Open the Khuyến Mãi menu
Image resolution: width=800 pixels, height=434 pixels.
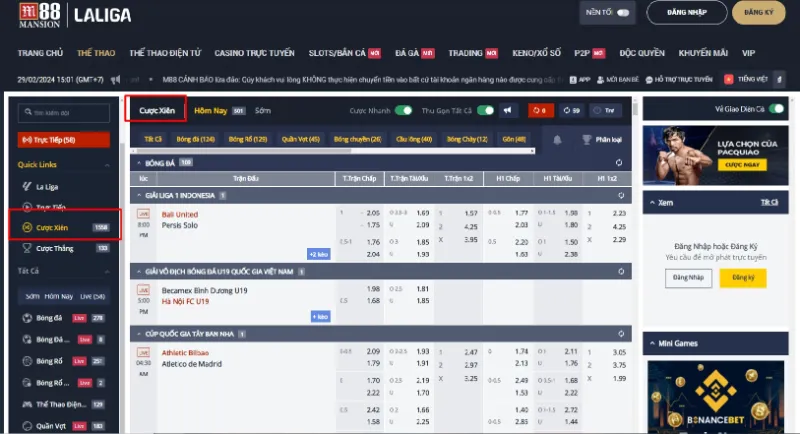point(703,53)
